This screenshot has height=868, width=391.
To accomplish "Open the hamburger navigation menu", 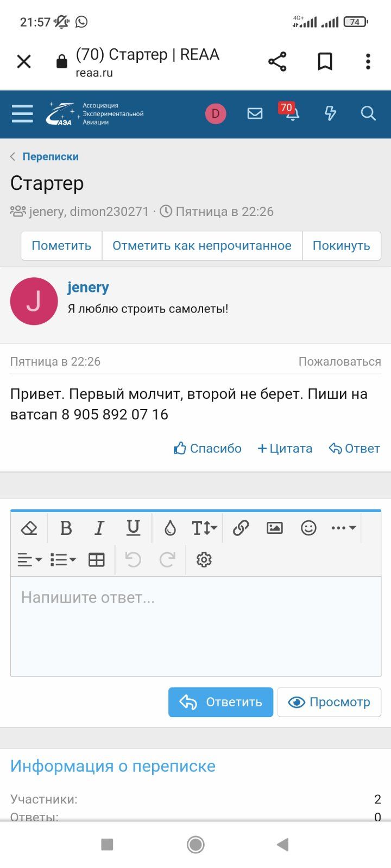I will [22, 114].
